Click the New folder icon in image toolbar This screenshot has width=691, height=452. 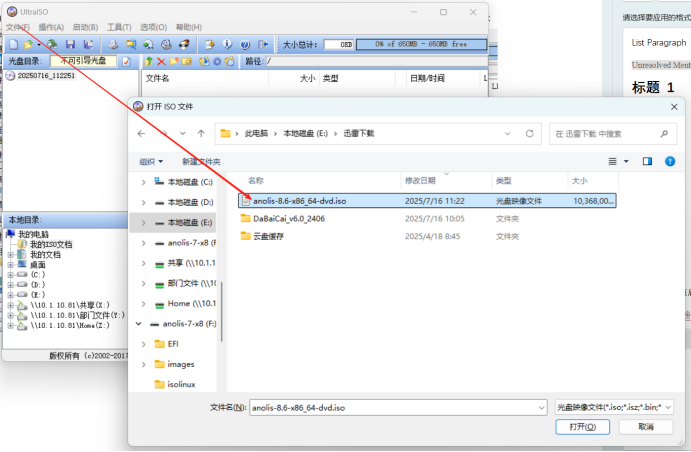[174, 61]
